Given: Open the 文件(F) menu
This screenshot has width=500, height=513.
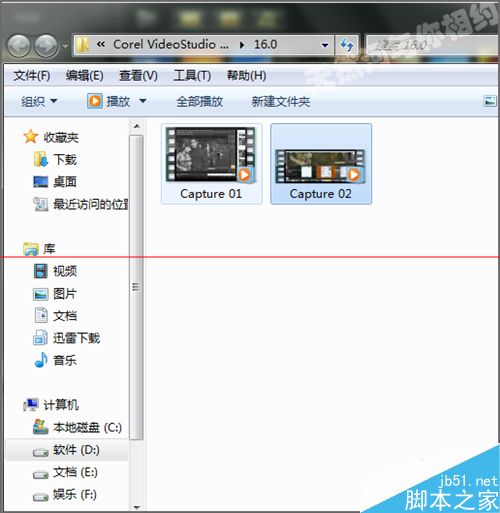Looking at the screenshot, I should [x=32, y=76].
